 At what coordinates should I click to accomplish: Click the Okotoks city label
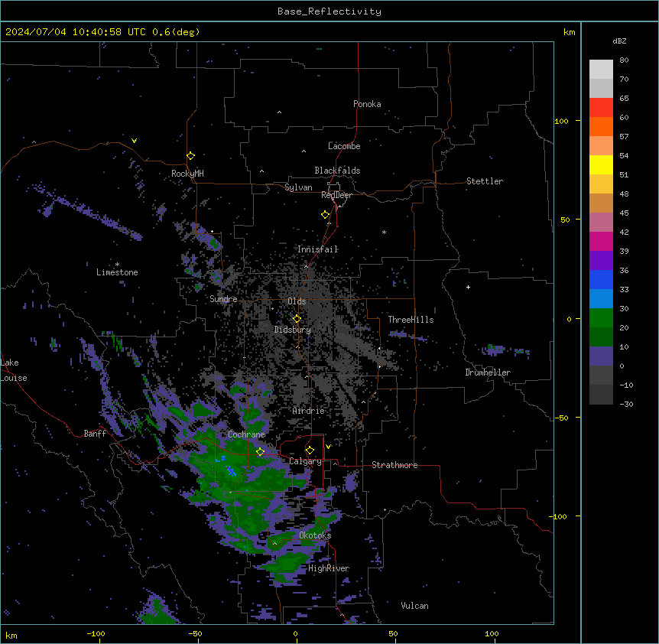point(315,535)
